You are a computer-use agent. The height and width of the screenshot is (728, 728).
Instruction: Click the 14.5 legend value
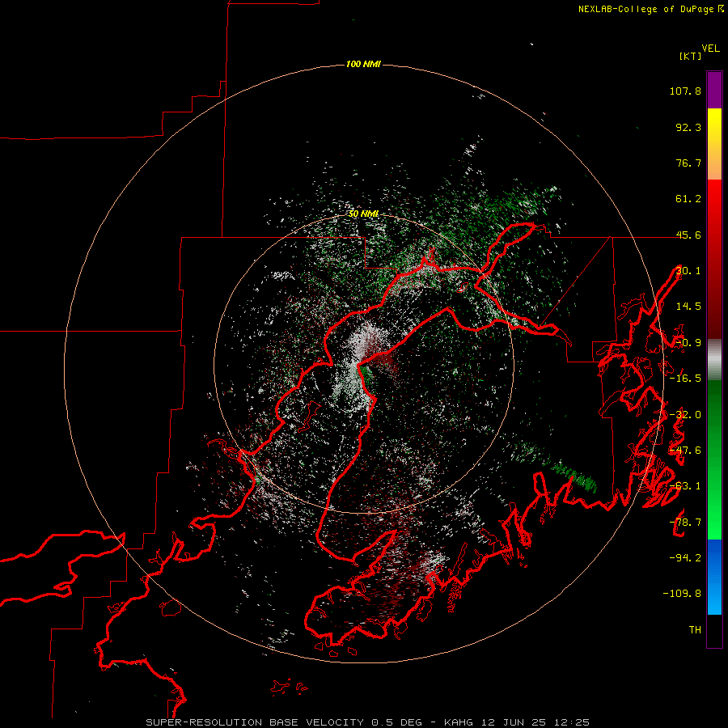coord(688,307)
